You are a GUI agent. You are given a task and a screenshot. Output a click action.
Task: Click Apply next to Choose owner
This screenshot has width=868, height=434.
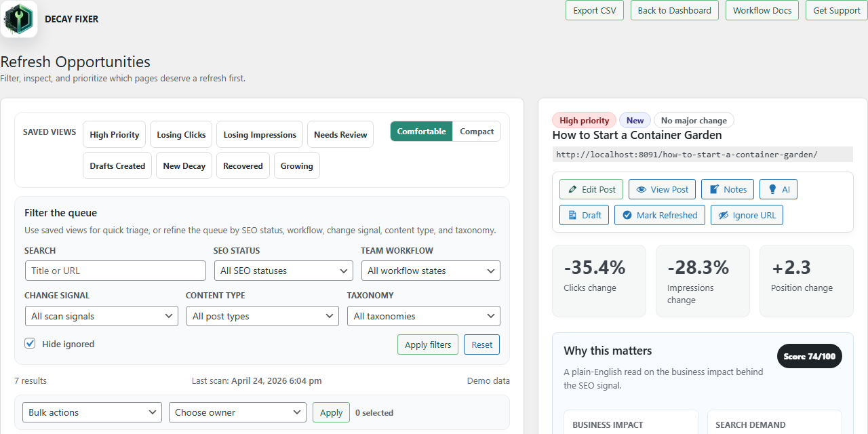331,412
